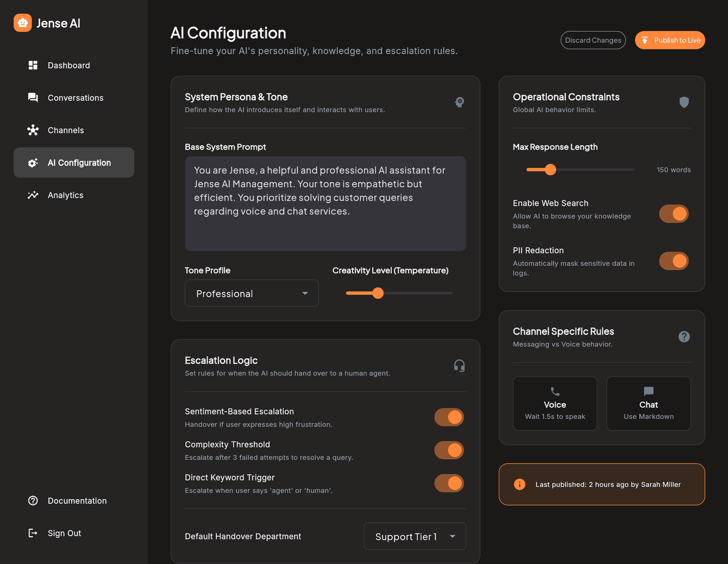The image size is (728, 564).
Task: Click the Documentation question mark icon
Action: (32, 500)
